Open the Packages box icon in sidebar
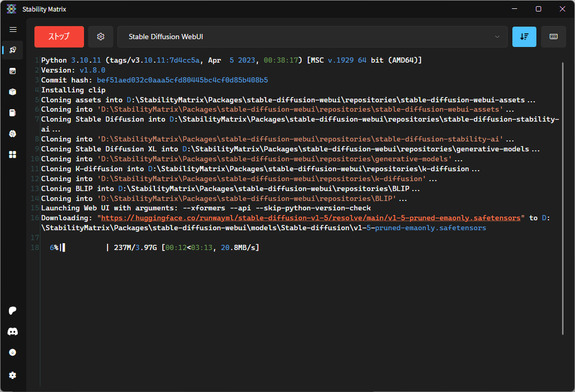This screenshot has width=575, height=392. point(13,92)
